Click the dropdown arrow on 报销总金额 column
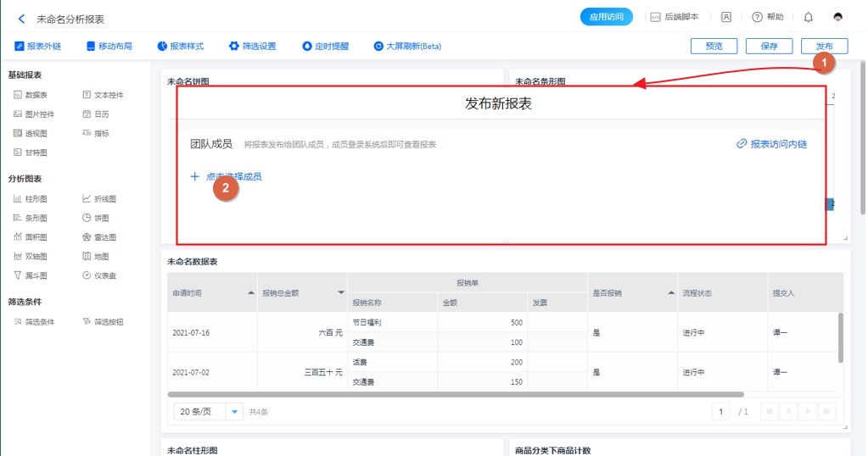Screen dimensions: 868x456 (341, 292)
